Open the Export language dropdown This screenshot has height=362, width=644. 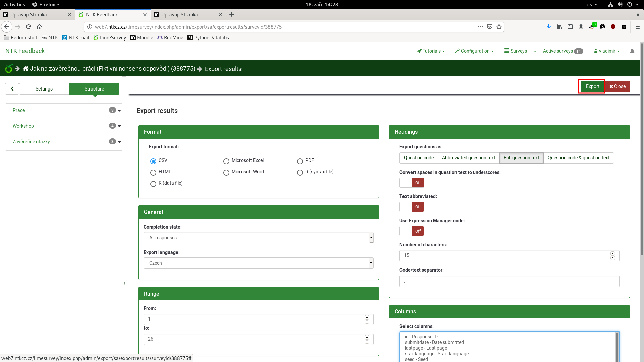(x=258, y=263)
